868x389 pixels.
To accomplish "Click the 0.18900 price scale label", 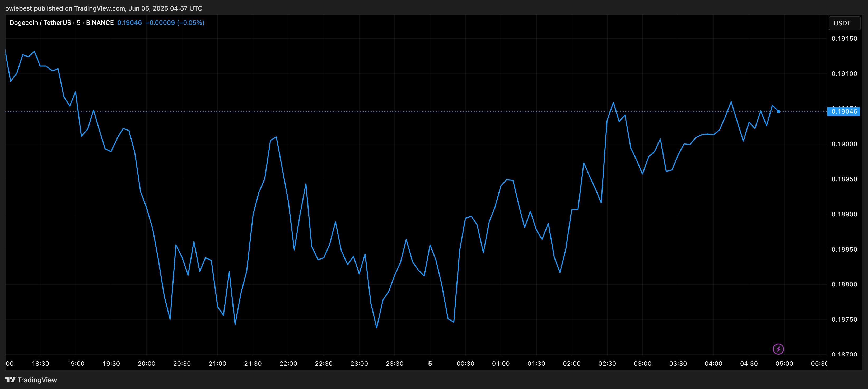I will (844, 214).
